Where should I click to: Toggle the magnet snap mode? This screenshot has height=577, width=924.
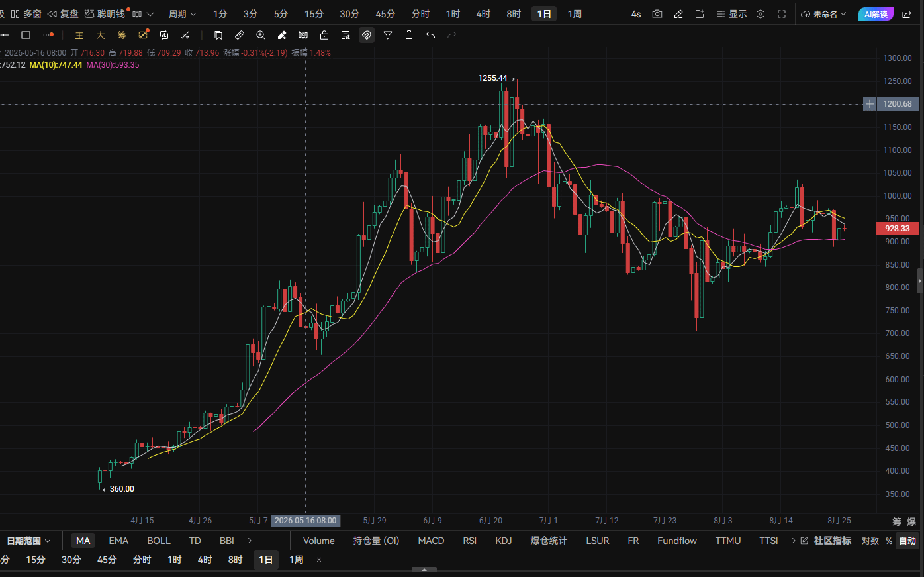[367, 35]
